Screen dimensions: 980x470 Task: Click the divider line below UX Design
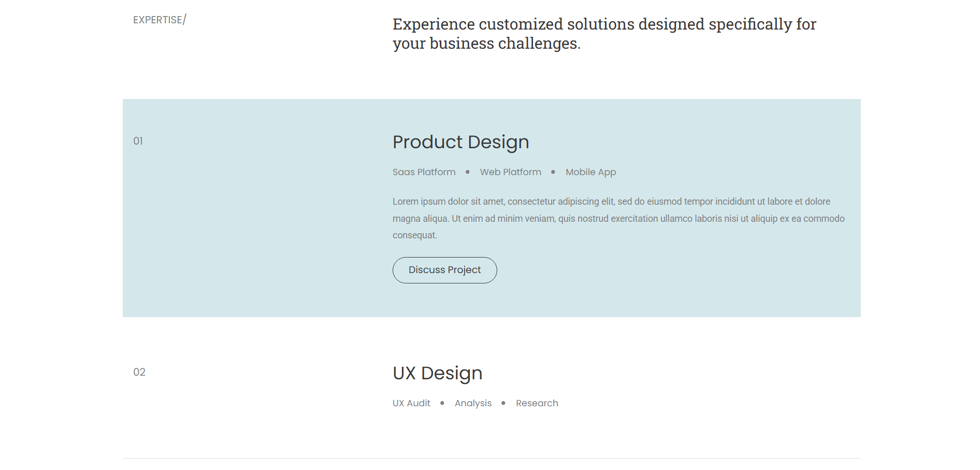pos(491,458)
